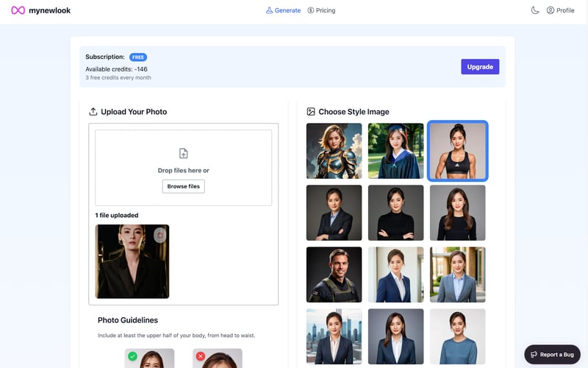This screenshot has width=588, height=368.
Task: Click Available credits: -146 text
Action: coord(116,69)
